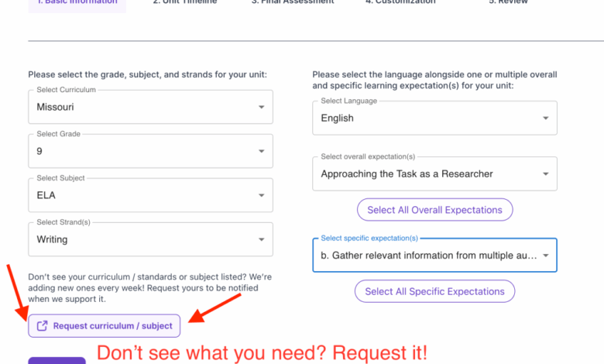Expand the overall expectation(s) dropdown arrow

(545, 174)
